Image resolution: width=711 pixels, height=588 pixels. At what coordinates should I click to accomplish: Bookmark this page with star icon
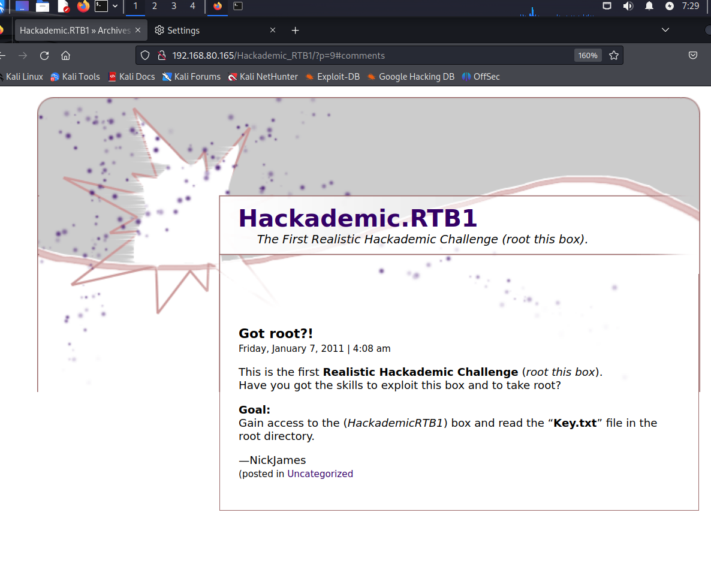tap(614, 55)
